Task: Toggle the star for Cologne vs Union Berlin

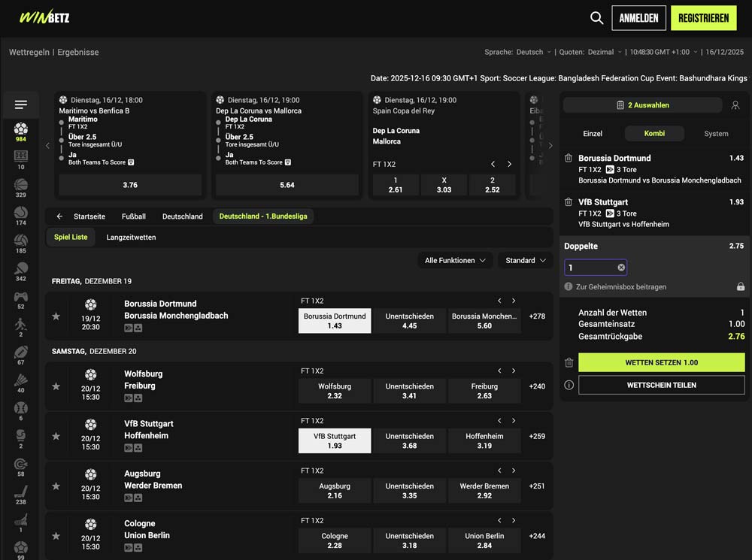Action: pyautogui.click(x=56, y=536)
